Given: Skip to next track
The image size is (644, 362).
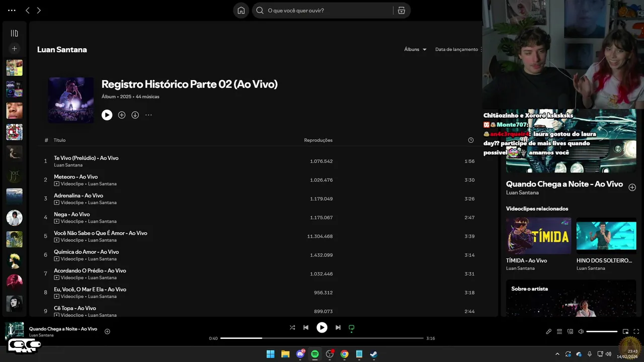Looking at the screenshot, I should [338, 328].
